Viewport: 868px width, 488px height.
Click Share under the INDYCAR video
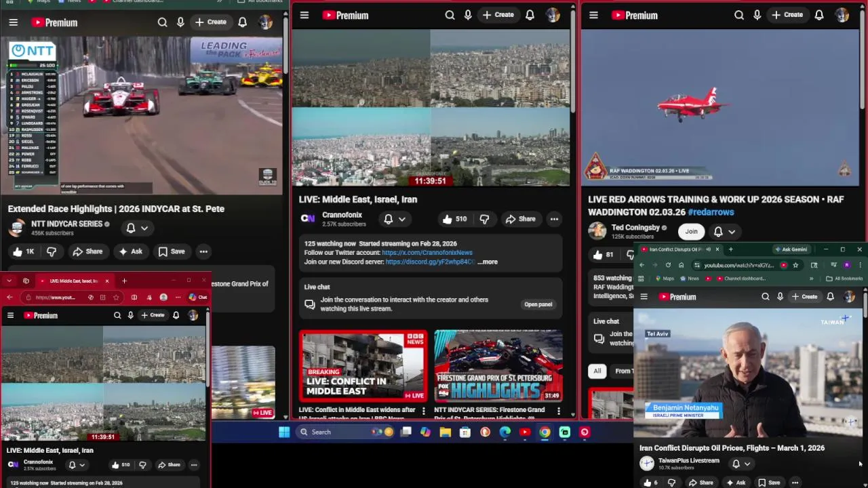point(87,251)
